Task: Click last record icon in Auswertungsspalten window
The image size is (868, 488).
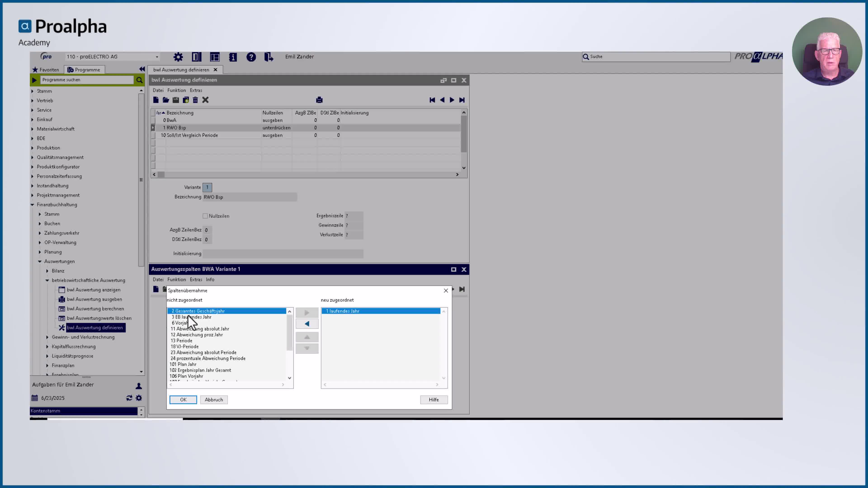Action: [x=462, y=289]
